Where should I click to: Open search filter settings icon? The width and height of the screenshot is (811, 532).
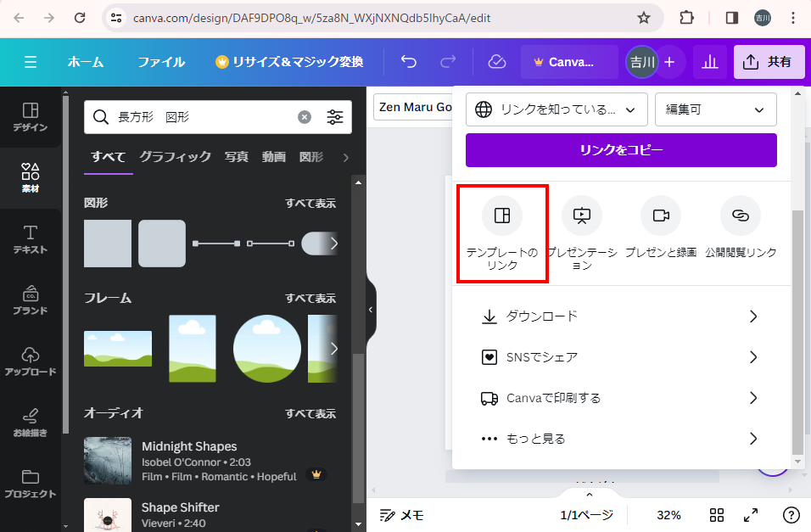coord(335,117)
